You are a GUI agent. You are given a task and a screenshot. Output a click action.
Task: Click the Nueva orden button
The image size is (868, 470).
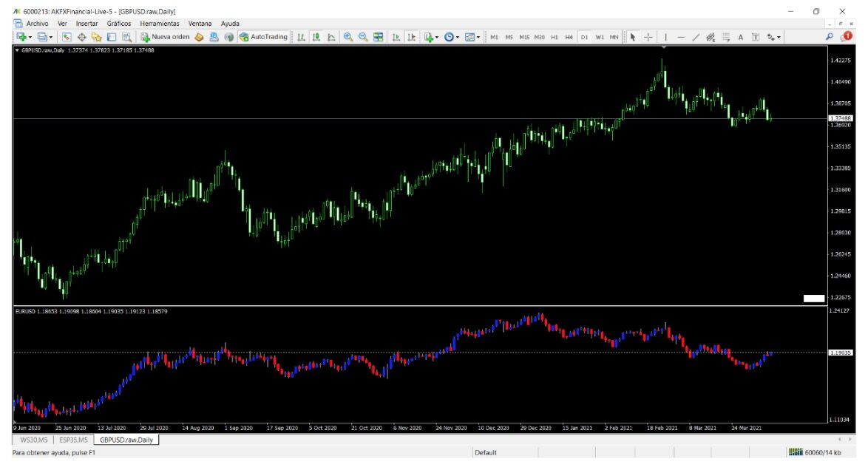[165, 37]
